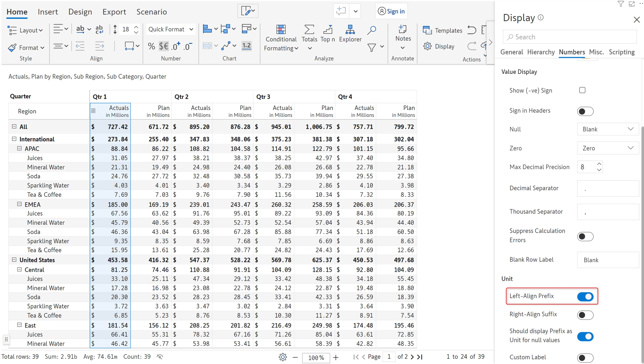Image resolution: width=644 pixels, height=364 pixels.
Task: Expand the Quick Format dropdown
Action: 171,29
